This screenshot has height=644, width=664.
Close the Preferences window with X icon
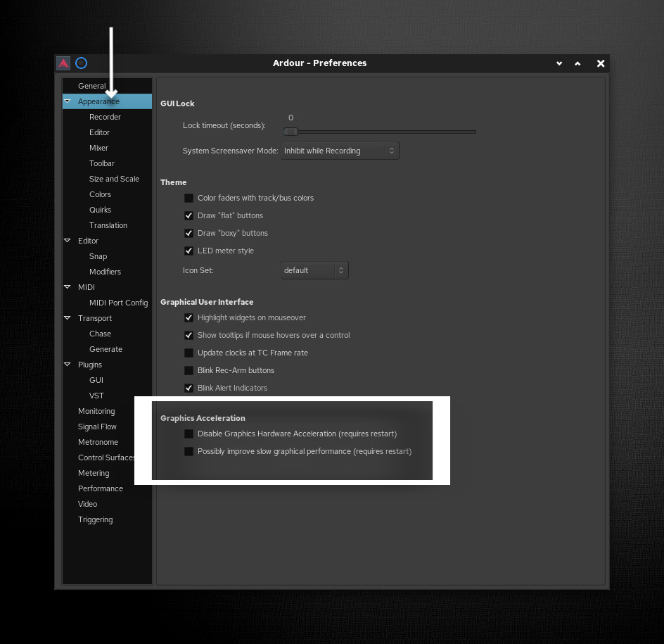click(x=601, y=63)
